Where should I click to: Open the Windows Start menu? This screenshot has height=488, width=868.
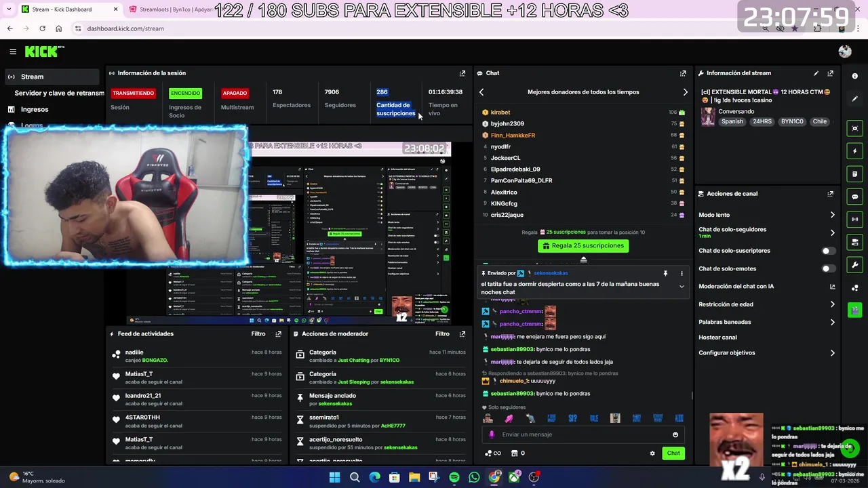pyautogui.click(x=334, y=477)
